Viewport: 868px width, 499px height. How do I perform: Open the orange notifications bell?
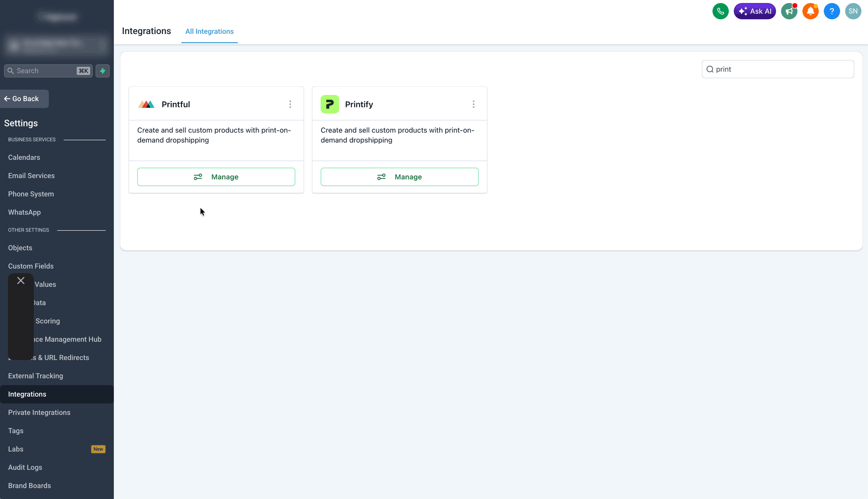click(x=811, y=11)
